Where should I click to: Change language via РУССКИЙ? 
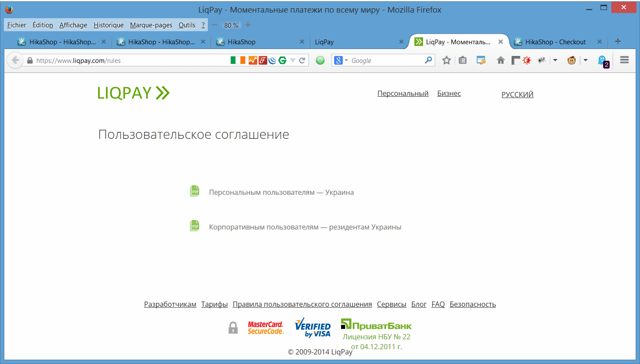[x=518, y=95]
